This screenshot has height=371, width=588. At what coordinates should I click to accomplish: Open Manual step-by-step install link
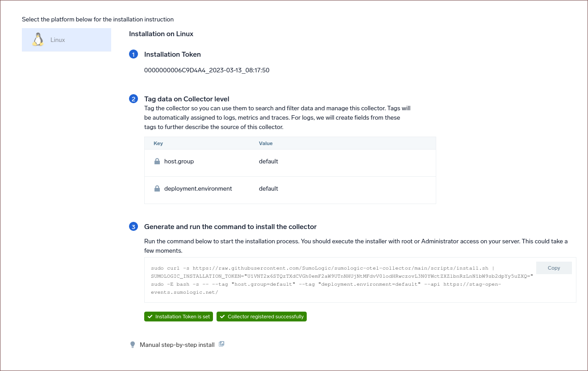click(177, 345)
